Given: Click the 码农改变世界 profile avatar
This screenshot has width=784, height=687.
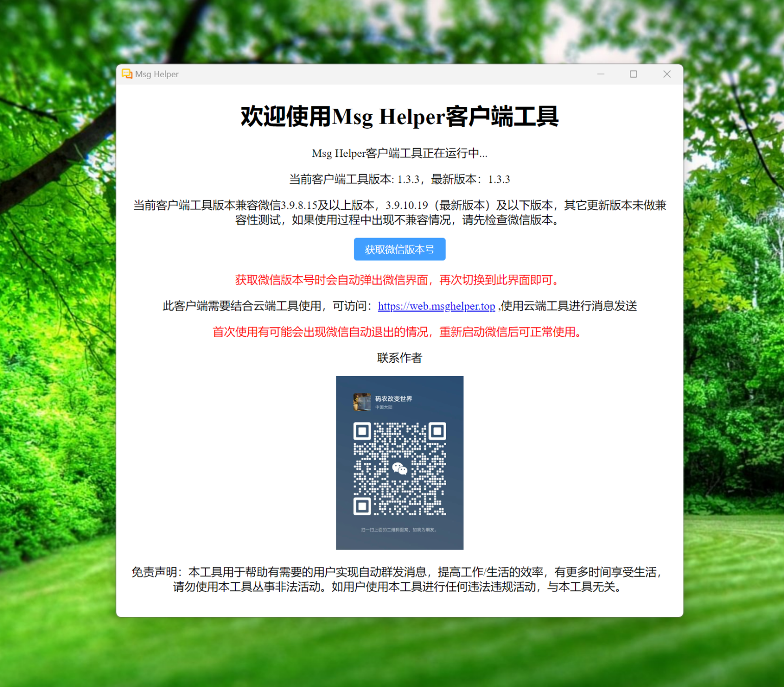Looking at the screenshot, I should click(361, 401).
